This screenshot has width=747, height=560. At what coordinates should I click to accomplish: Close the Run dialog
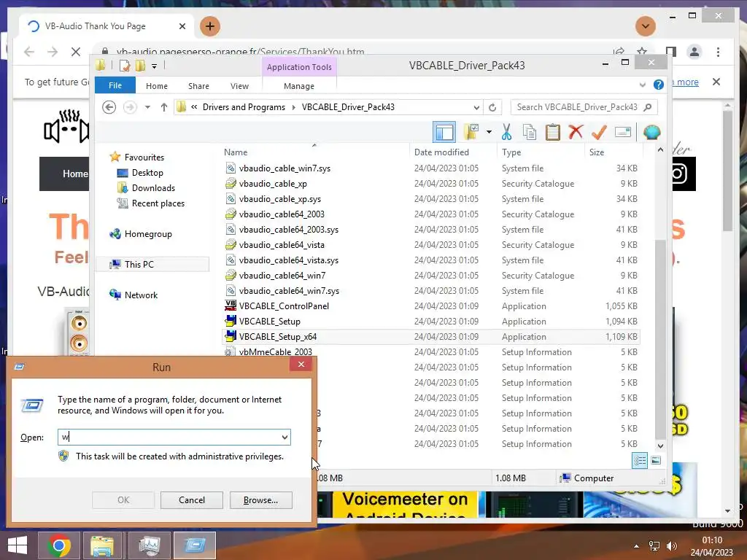(301, 365)
